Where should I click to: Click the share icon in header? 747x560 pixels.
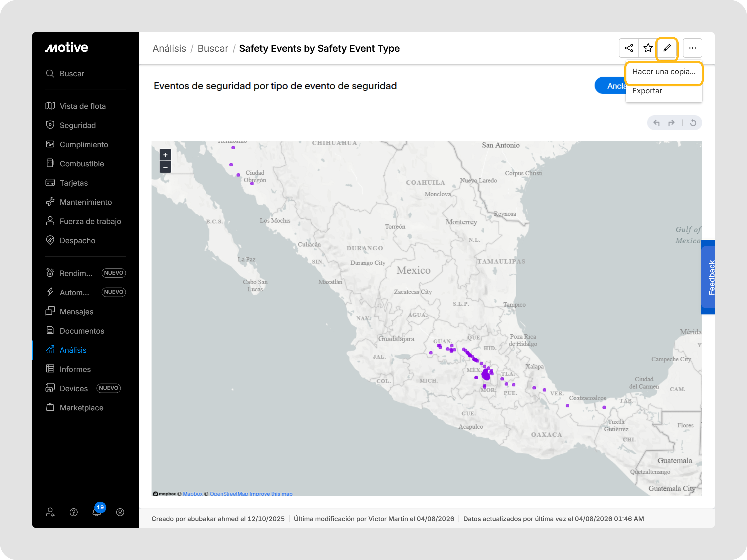[629, 48]
